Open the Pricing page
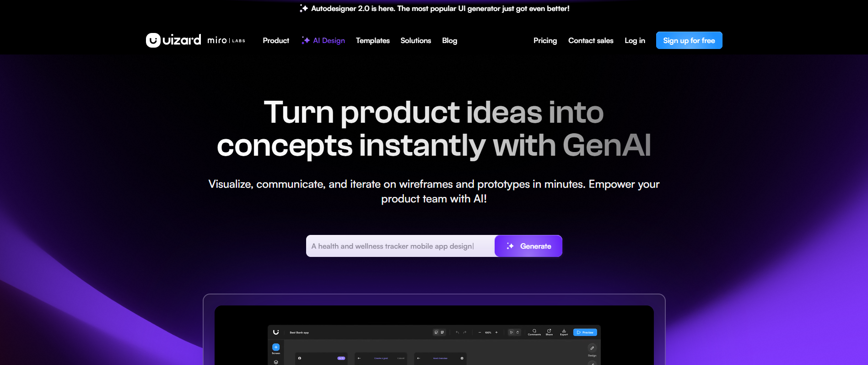This screenshot has width=868, height=365. pos(545,40)
